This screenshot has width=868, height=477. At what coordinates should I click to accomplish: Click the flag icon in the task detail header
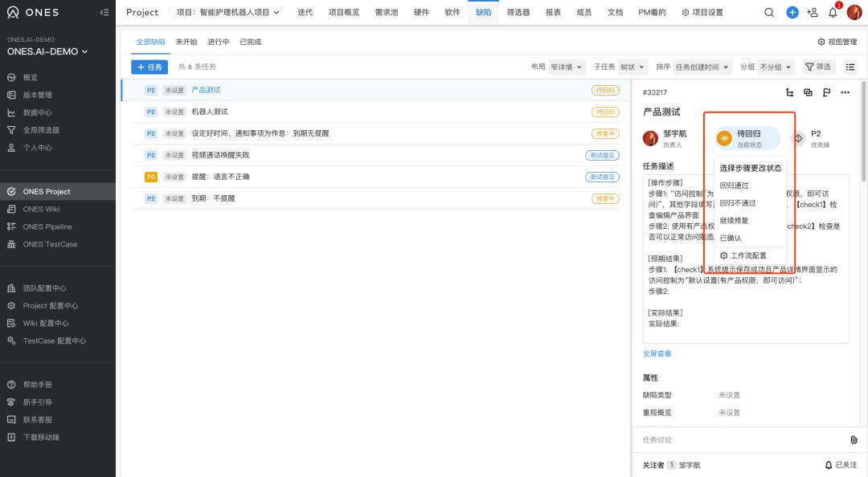826,92
